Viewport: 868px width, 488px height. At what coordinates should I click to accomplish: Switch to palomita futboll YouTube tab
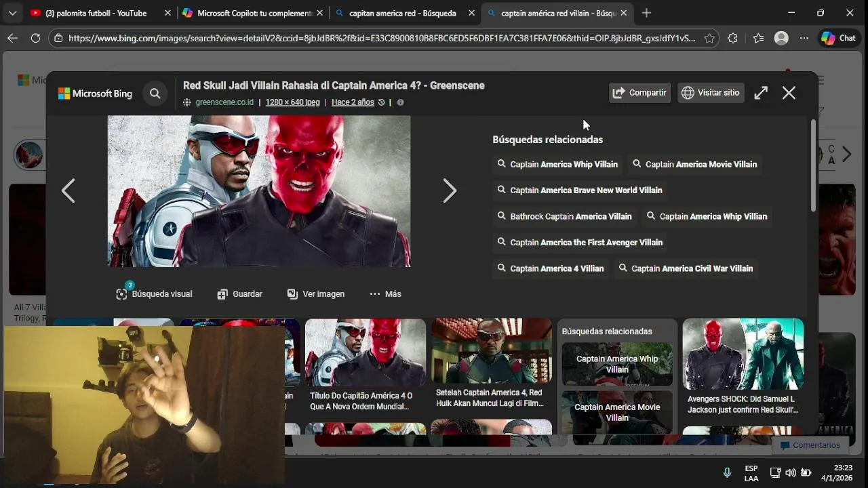click(96, 13)
